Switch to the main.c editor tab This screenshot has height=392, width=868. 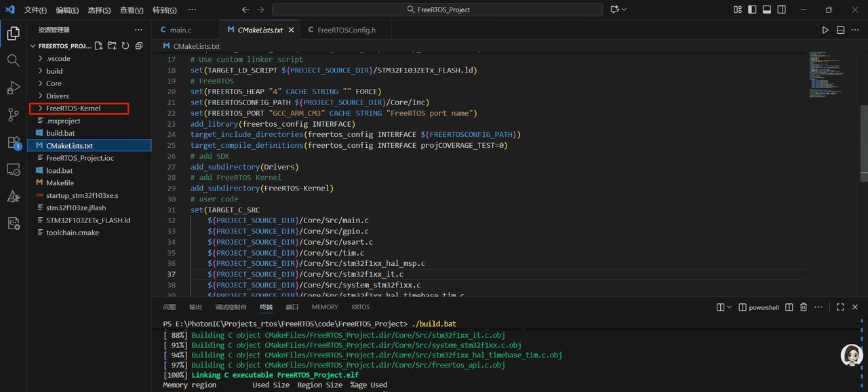coord(180,30)
